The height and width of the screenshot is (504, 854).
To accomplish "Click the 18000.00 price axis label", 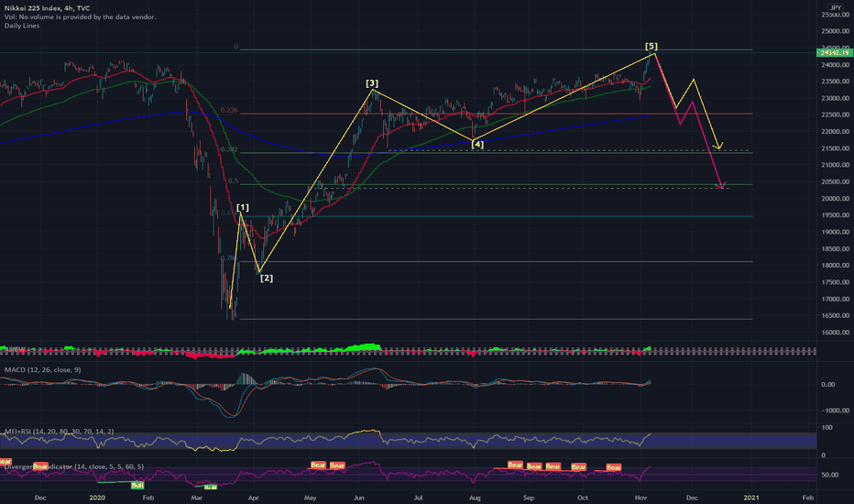I will 836,266.
